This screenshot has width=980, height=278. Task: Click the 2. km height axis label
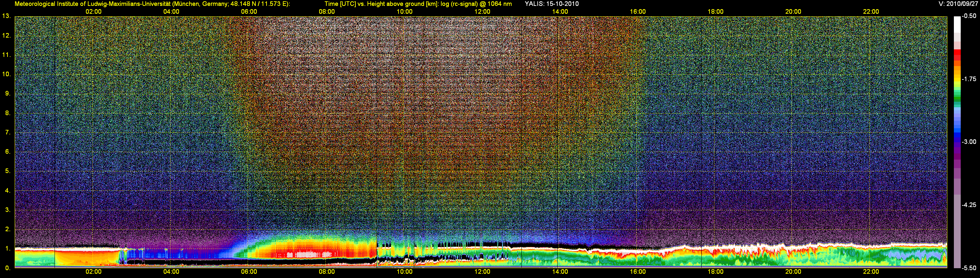(8, 229)
